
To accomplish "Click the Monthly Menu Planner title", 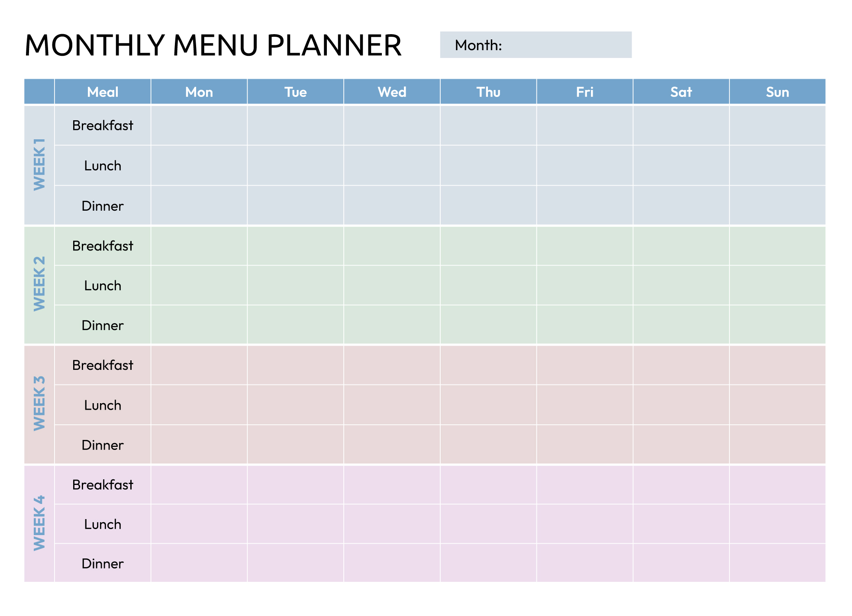I will point(213,45).
